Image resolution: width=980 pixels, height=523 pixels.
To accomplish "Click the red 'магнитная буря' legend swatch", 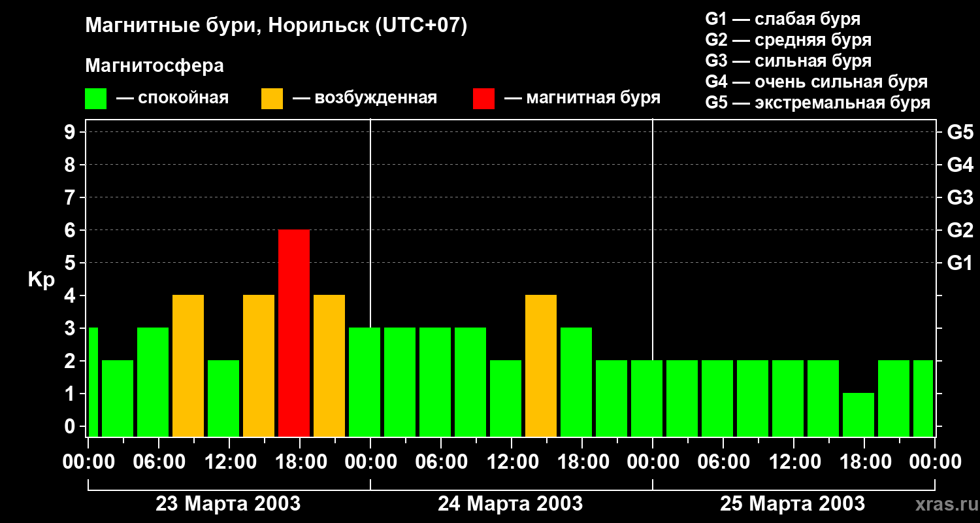I will pyautogui.click(x=484, y=99).
